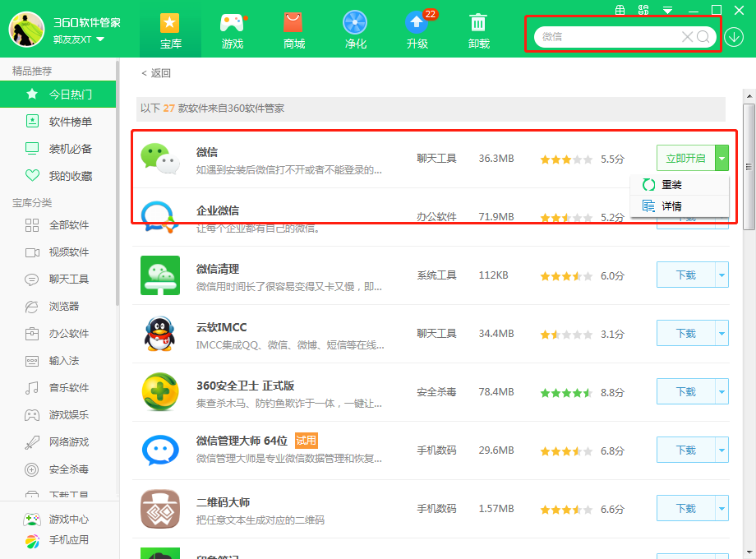
Task: Download 云软IMCC
Action: pyautogui.click(x=685, y=333)
